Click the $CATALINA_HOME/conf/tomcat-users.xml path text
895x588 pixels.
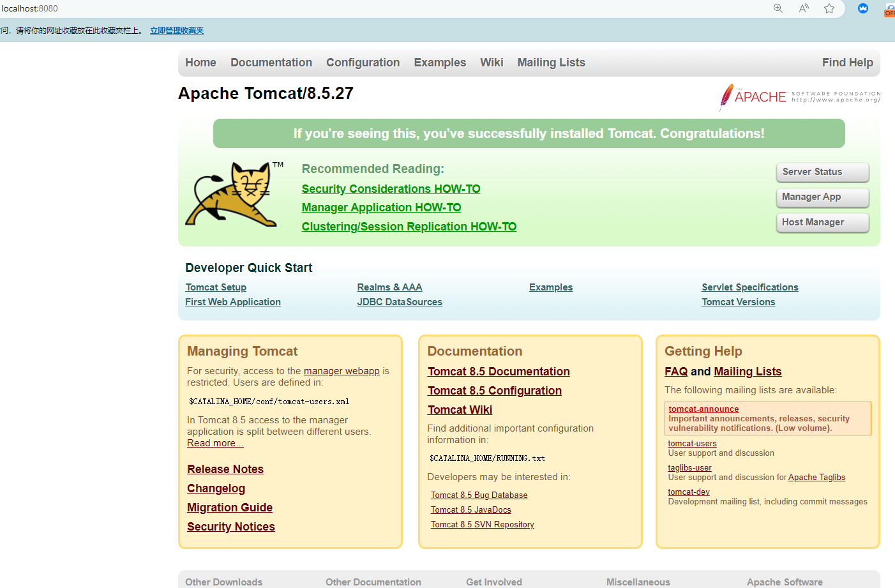click(269, 402)
